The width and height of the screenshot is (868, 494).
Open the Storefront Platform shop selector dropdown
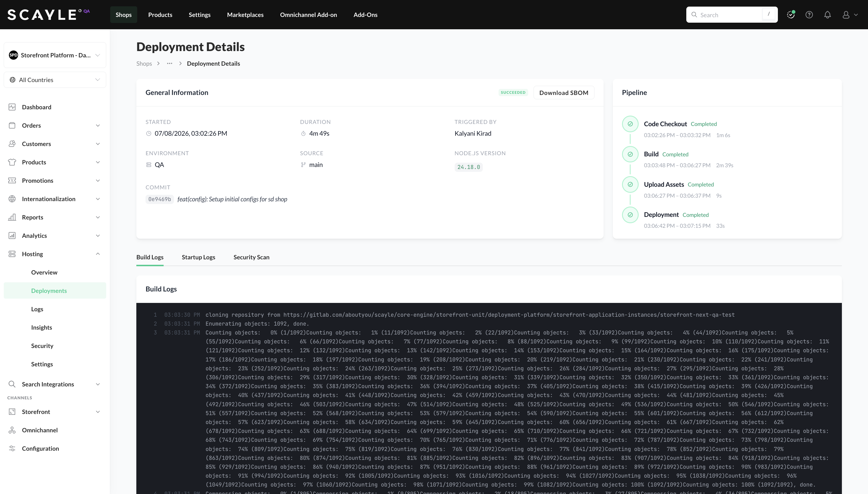[x=55, y=55]
